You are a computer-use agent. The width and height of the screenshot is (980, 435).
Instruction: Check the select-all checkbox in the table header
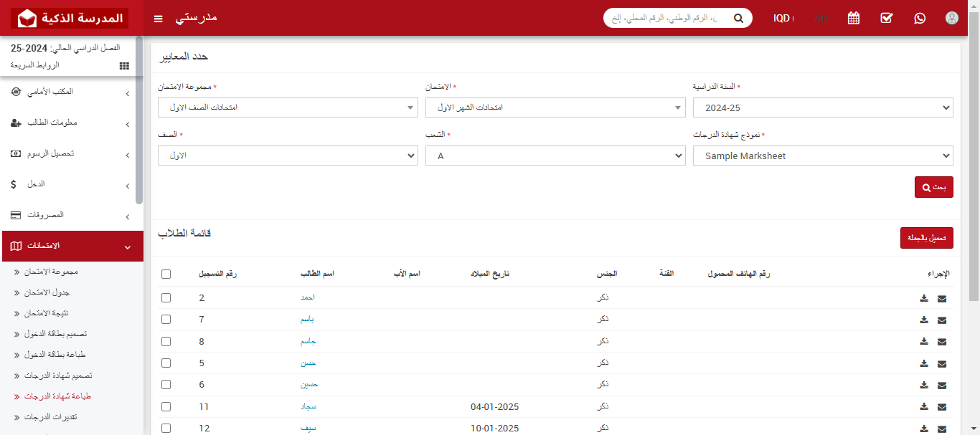point(166,273)
